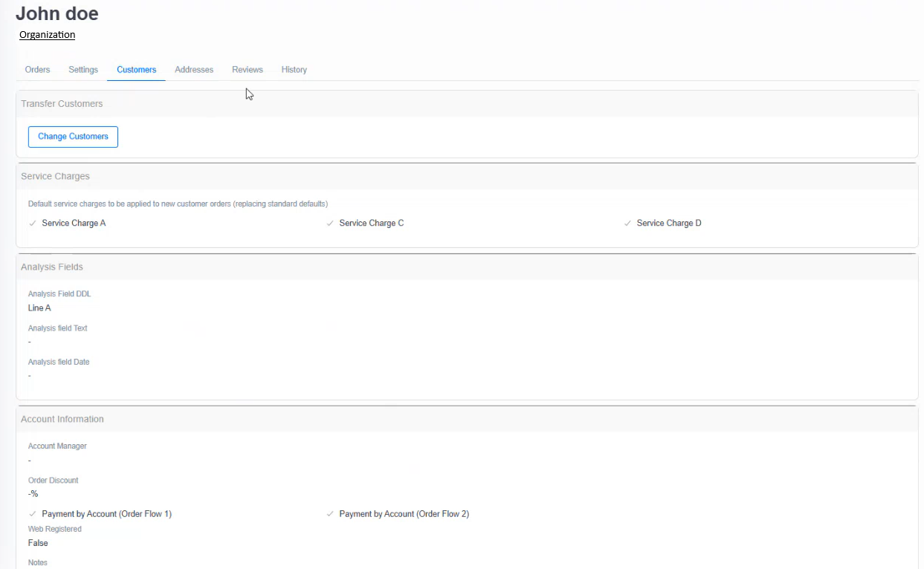This screenshot has height=569, width=924.
Task: Collapse the Analysis Fields section
Action: [52, 267]
